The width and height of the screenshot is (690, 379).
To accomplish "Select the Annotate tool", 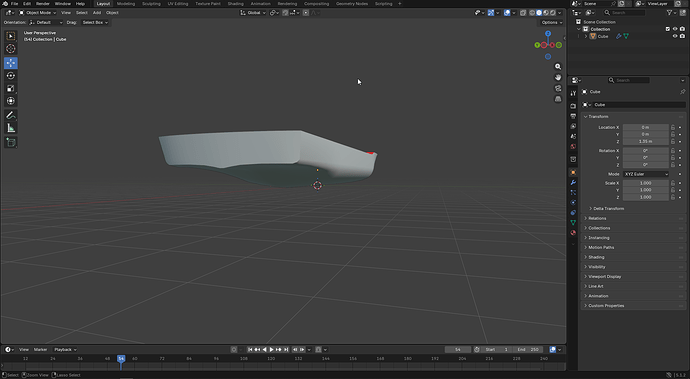I will [x=11, y=115].
